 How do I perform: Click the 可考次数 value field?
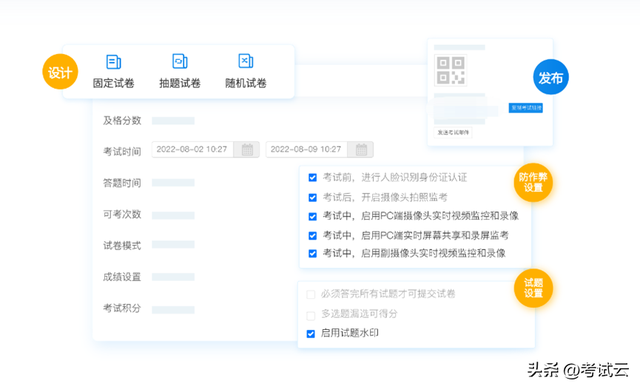173,216
